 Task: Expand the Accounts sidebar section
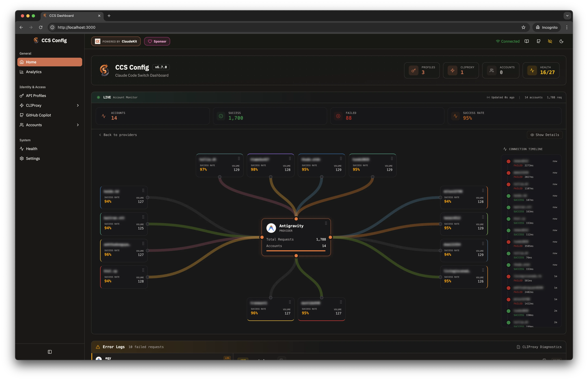tap(78, 125)
